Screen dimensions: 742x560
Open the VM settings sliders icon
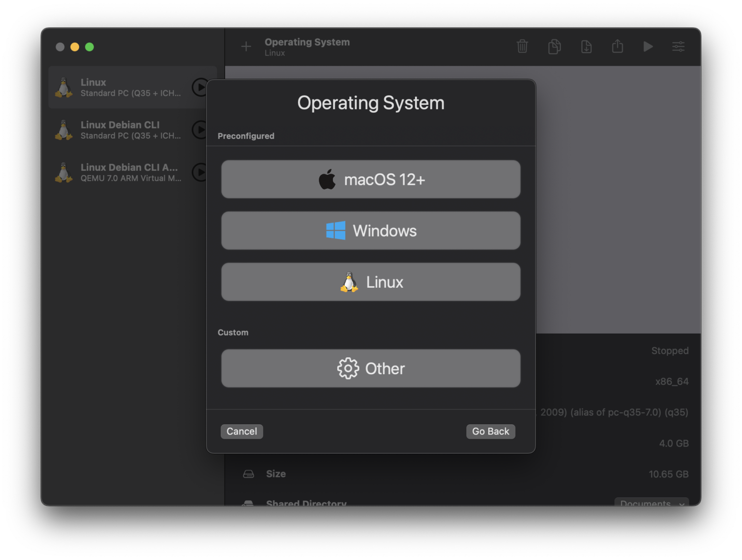coord(678,46)
